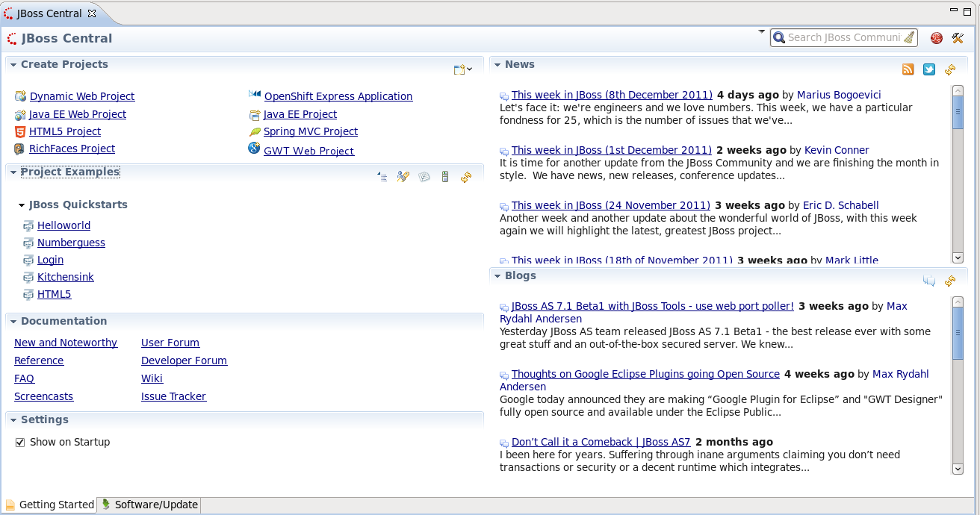980x515 pixels.
Task: Click the Java EE Project icon
Action: click(x=255, y=114)
